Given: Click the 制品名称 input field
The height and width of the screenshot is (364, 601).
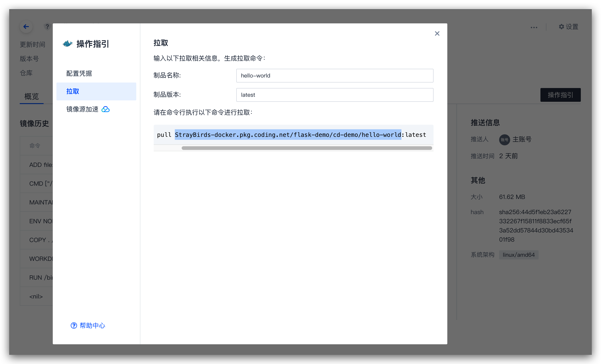Looking at the screenshot, I should pos(335,76).
